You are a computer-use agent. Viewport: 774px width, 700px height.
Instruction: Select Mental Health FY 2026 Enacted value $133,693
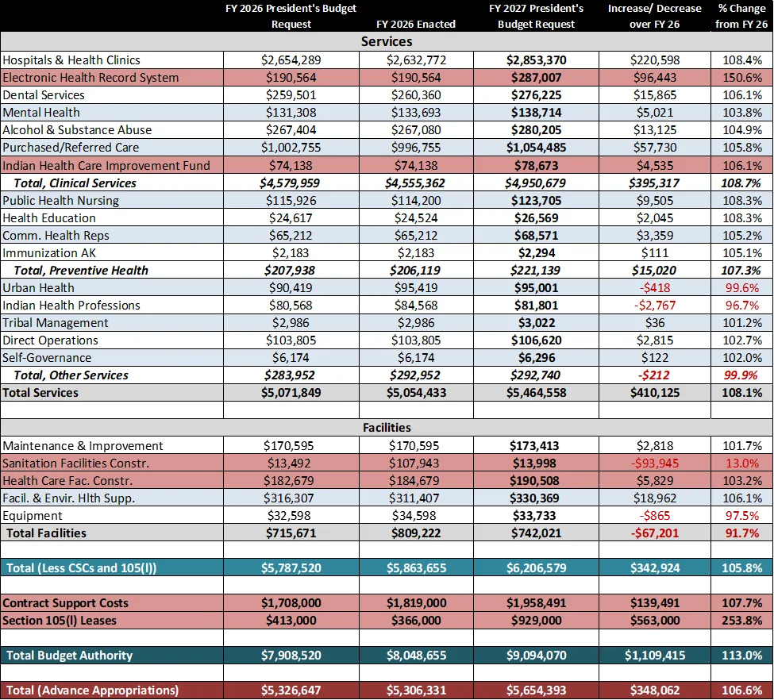(x=416, y=113)
